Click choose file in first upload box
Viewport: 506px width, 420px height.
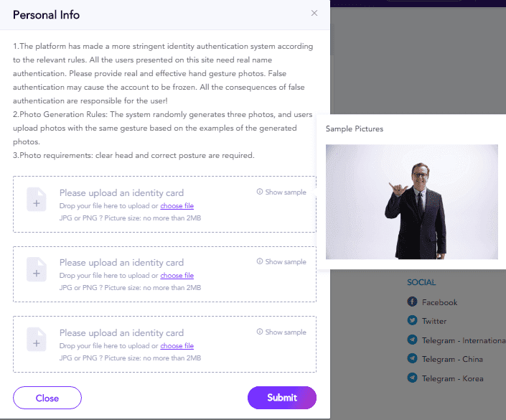tap(177, 205)
